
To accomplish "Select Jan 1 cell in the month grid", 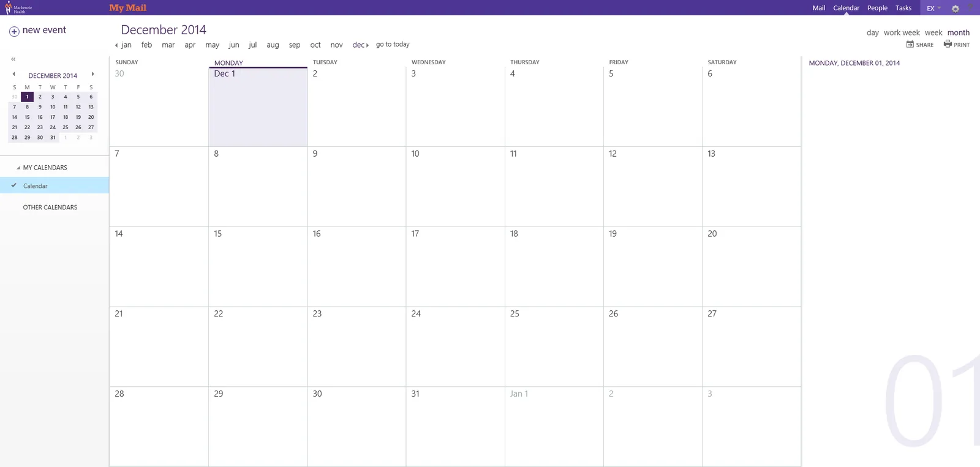I will pyautogui.click(x=554, y=427).
